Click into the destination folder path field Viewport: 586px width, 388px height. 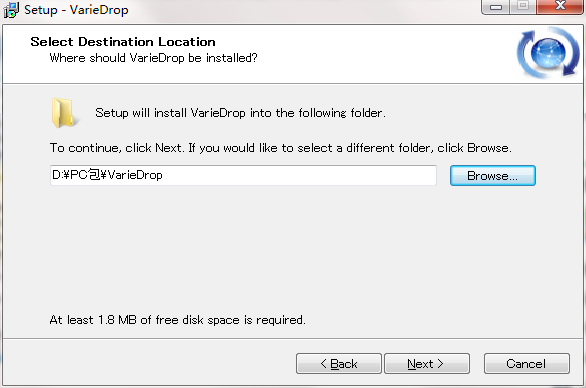tap(243, 175)
